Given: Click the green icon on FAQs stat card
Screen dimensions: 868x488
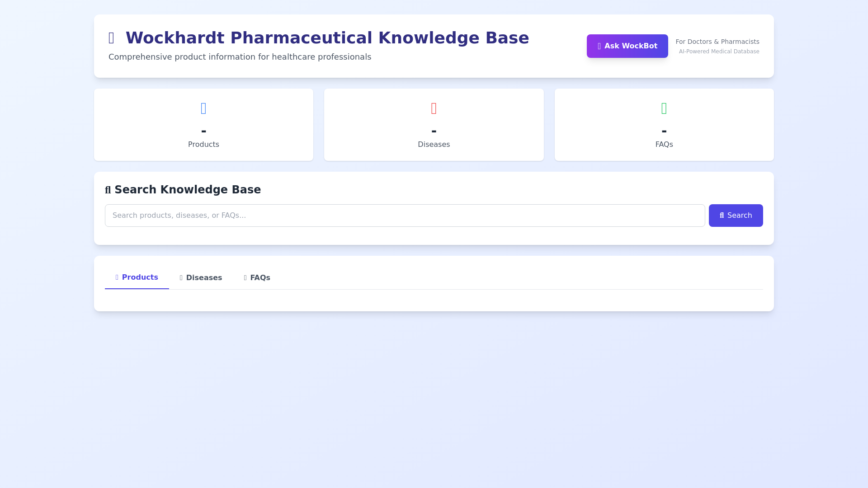Looking at the screenshot, I should (664, 108).
